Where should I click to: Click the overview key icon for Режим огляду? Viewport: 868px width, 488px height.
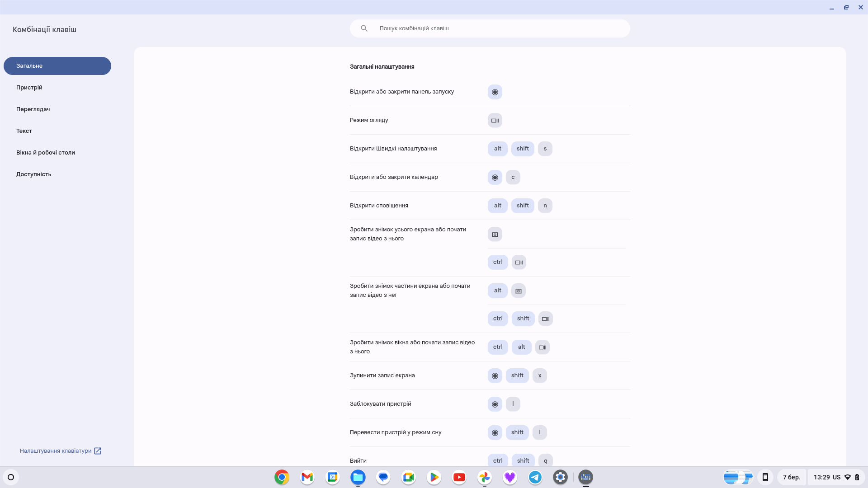tap(495, 121)
